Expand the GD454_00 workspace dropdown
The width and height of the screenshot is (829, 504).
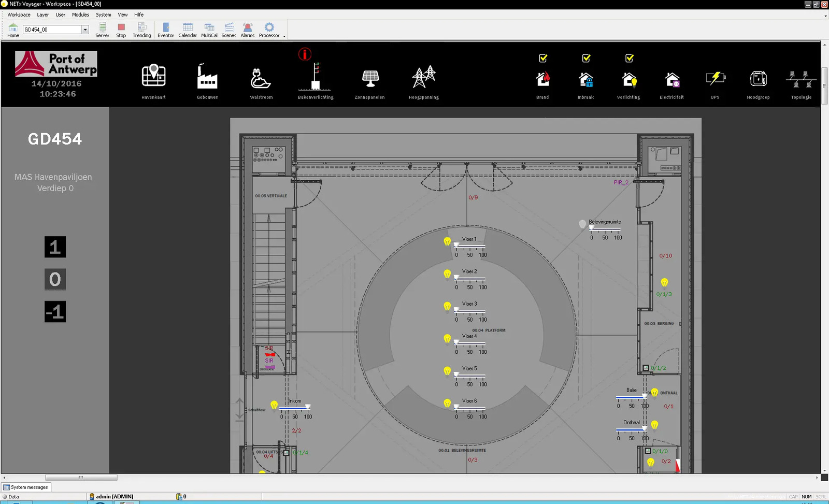pyautogui.click(x=85, y=30)
